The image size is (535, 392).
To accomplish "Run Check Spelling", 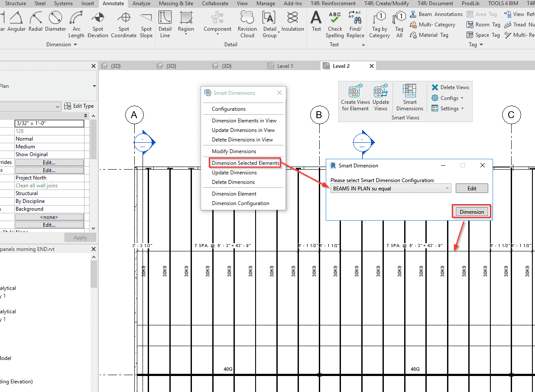I will [x=335, y=24].
